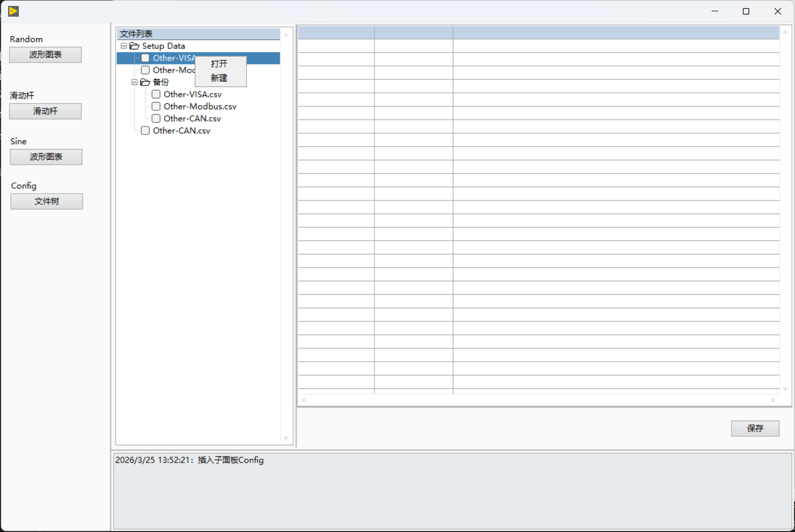795x532 pixels.
Task: Click table vertical scrollbar down arrow
Action: point(785,389)
